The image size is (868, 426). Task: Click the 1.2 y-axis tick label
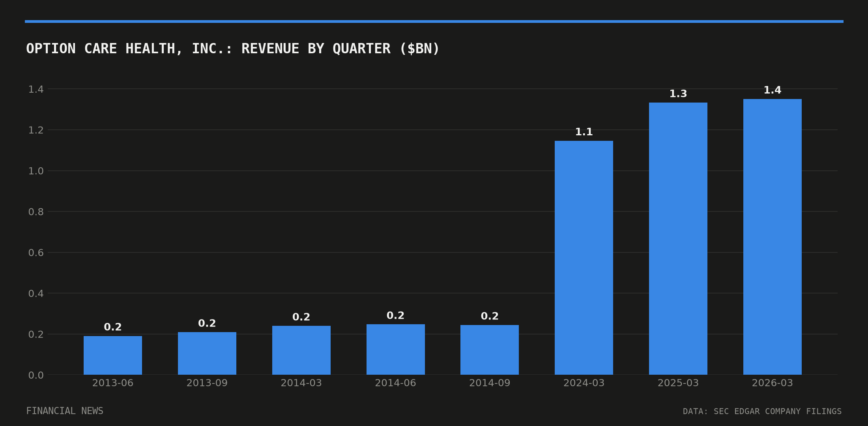(x=36, y=130)
